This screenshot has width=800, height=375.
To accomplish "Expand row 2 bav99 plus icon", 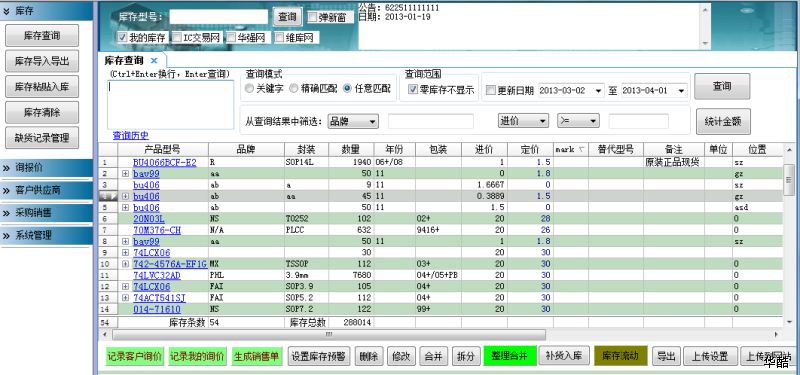I will pos(126,174).
